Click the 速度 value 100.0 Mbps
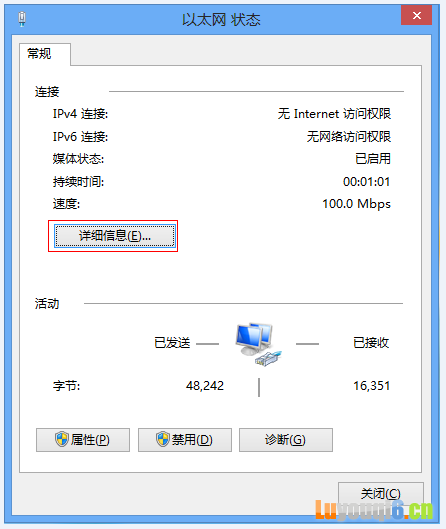Screen dimensions: 446x529 pyautogui.click(x=356, y=204)
